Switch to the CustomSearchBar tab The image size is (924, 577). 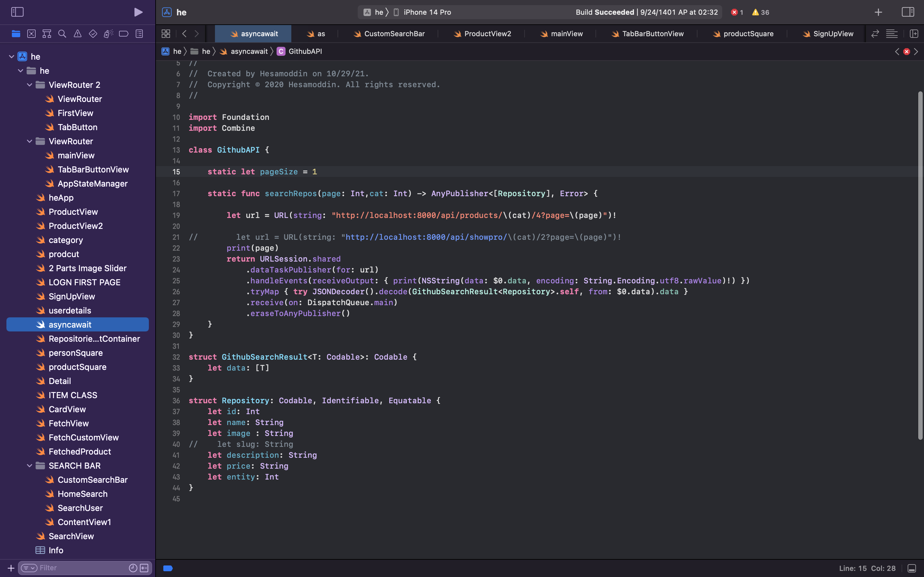pyautogui.click(x=394, y=34)
